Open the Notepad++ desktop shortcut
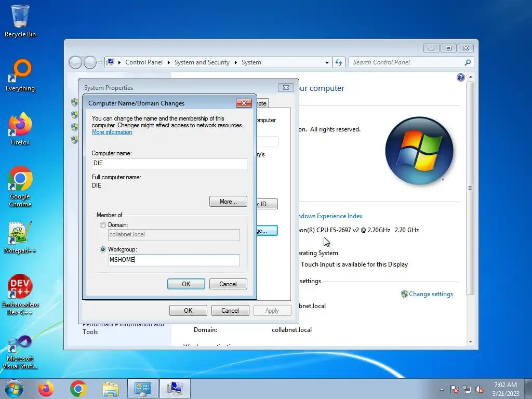Screen dimensions: 532x399 20,237
